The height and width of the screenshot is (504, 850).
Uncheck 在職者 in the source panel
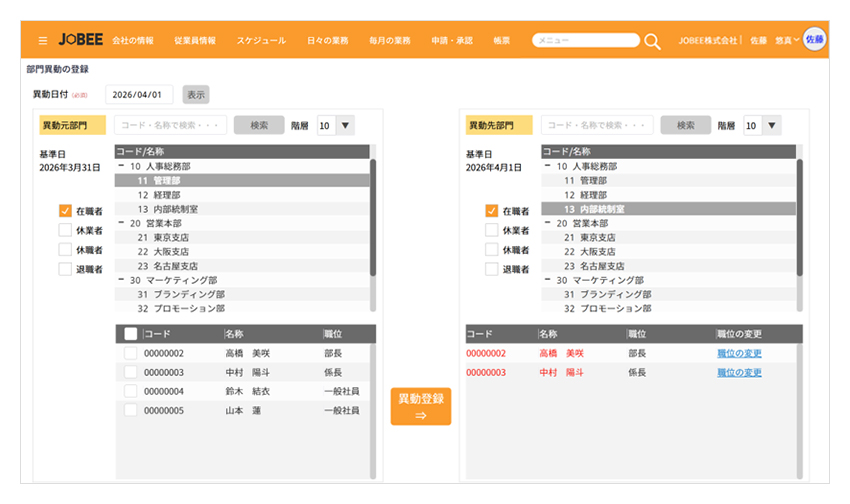tap(65, 211)
